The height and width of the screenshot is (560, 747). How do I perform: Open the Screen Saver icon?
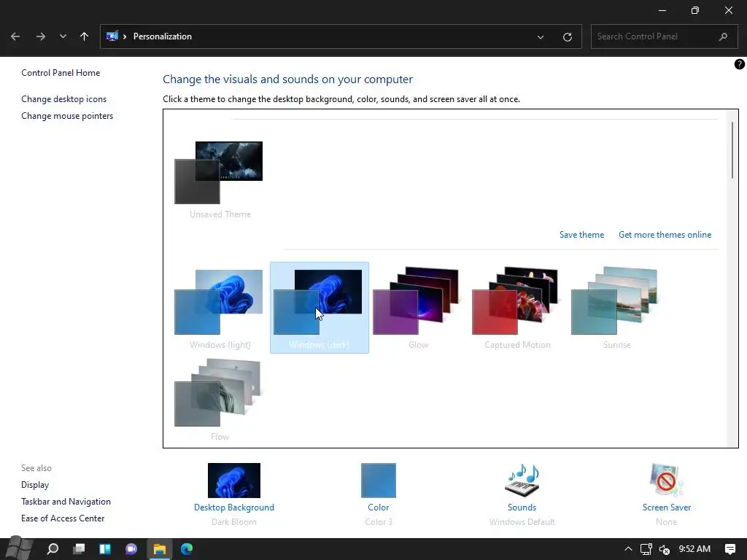(666, 481)
